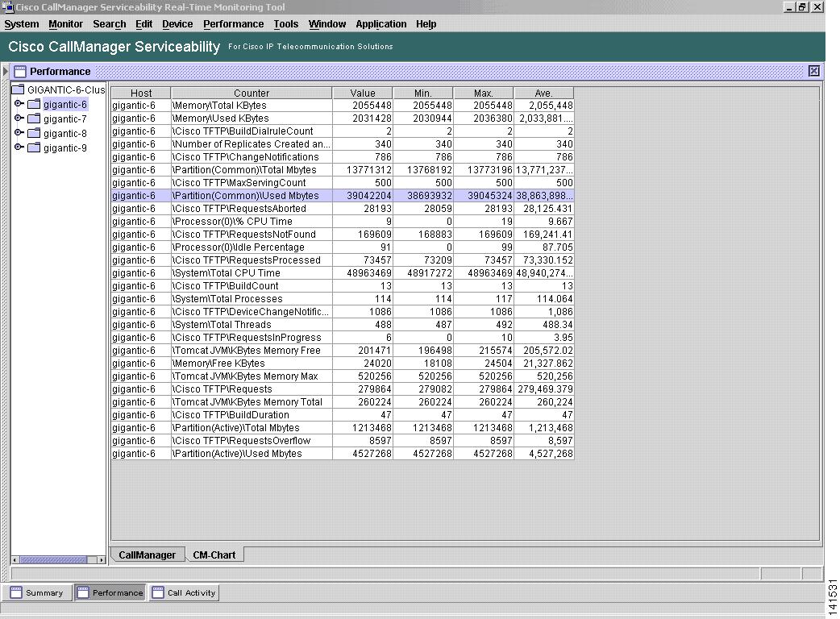
Task: Switch to the CM-Chart tab
Action: [x=214, y=555]
